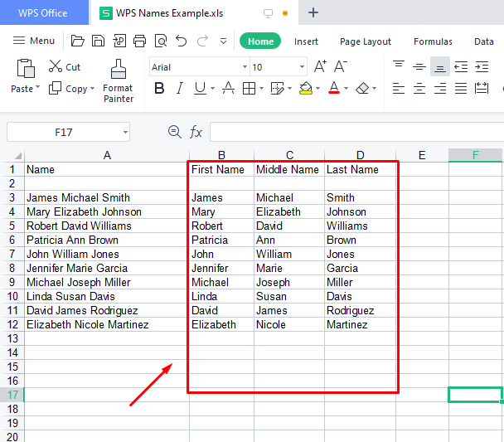This screenshot has width=504, height=442.
Task: Center text horizontally
Action: click(419, 88)
